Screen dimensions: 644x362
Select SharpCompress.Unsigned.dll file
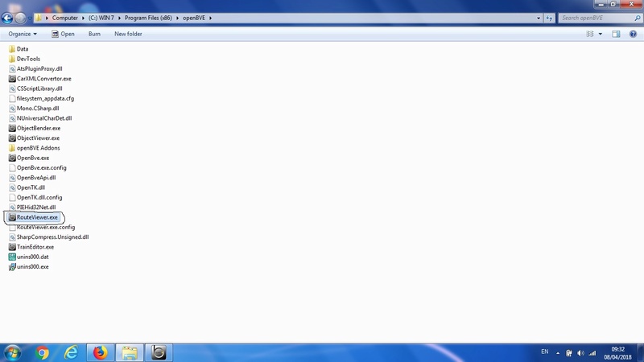[48, 237]
